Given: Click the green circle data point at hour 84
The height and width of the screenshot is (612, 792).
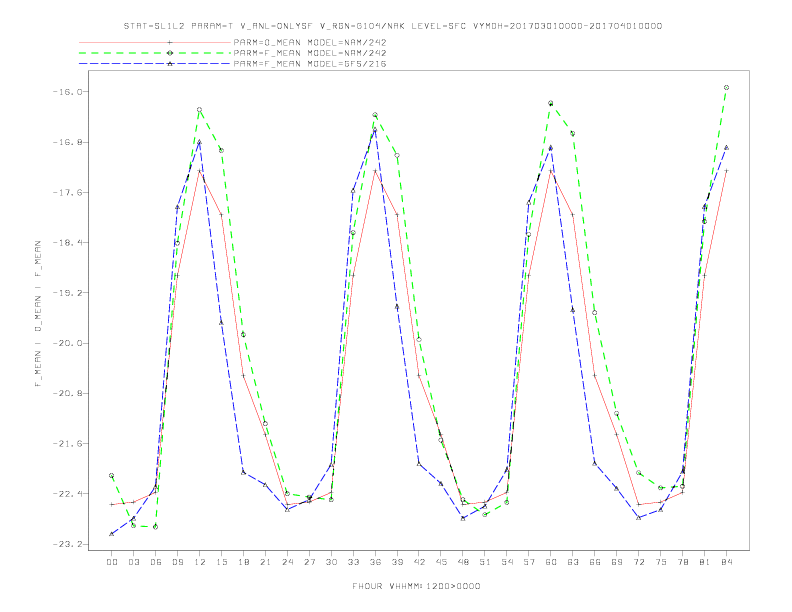Looking at the screenshot, I should point(726,88).
